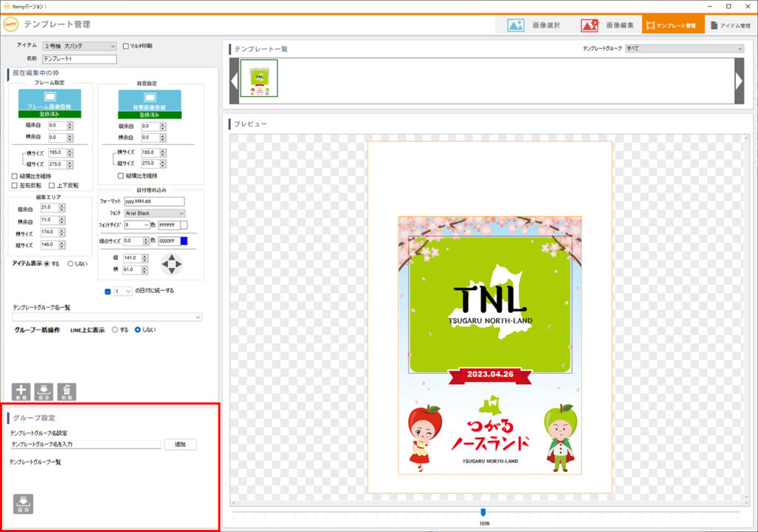Click the blue border color swatch
Screen dimensions: 758x532
(184, 241)
